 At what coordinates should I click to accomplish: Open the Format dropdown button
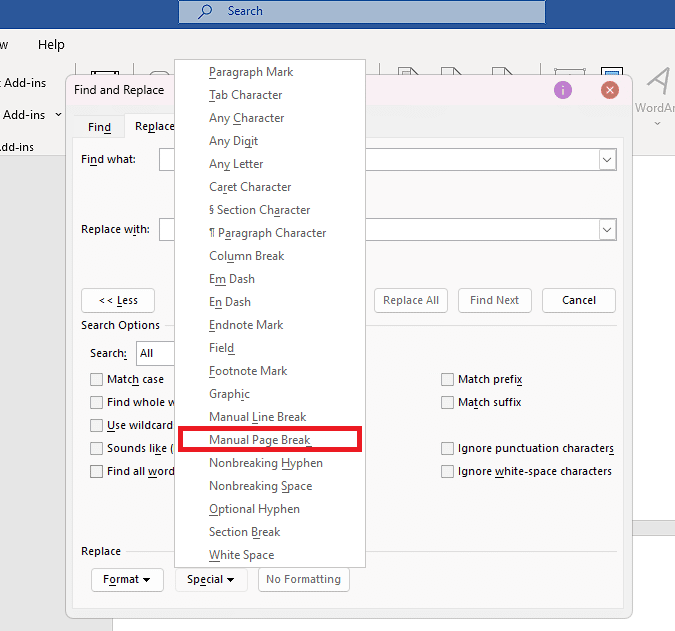point(127,579)
